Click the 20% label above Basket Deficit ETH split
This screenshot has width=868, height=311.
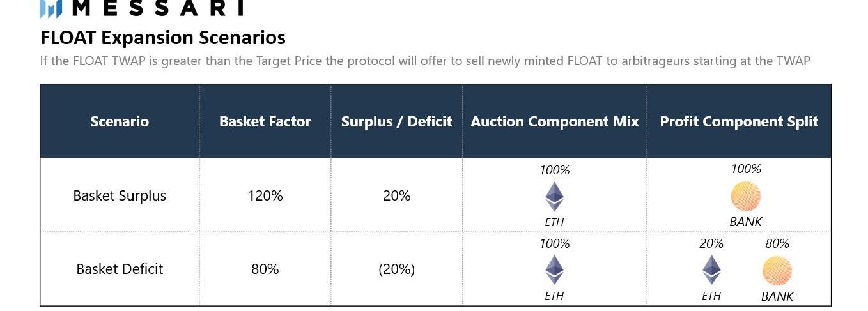pyautogui.click(x=711, y=243)
